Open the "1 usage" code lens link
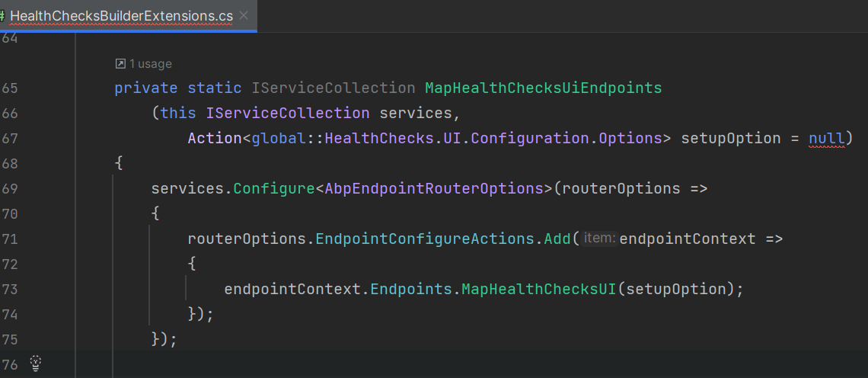 (150, 64)
